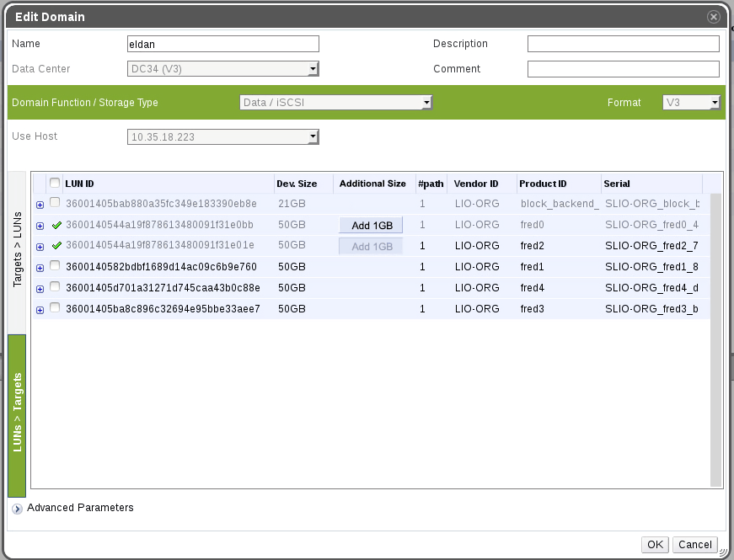
Task: Click the green checkmark on fred0 row
Action: coord(56,226)
